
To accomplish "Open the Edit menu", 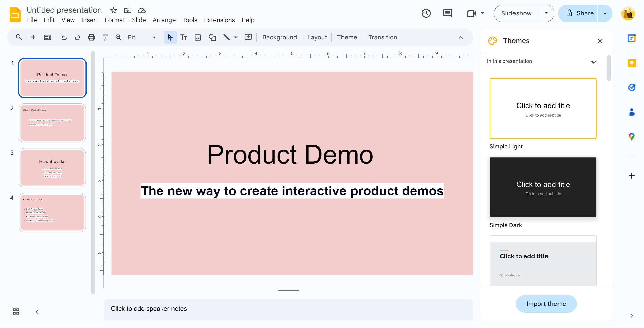I will click(x=49, y=20).
